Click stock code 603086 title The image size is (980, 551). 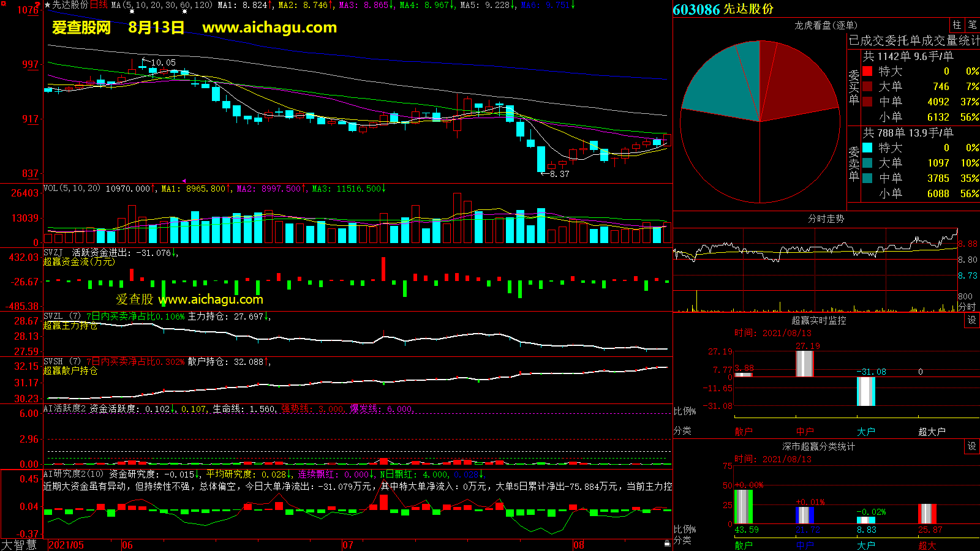coord(696,9)
